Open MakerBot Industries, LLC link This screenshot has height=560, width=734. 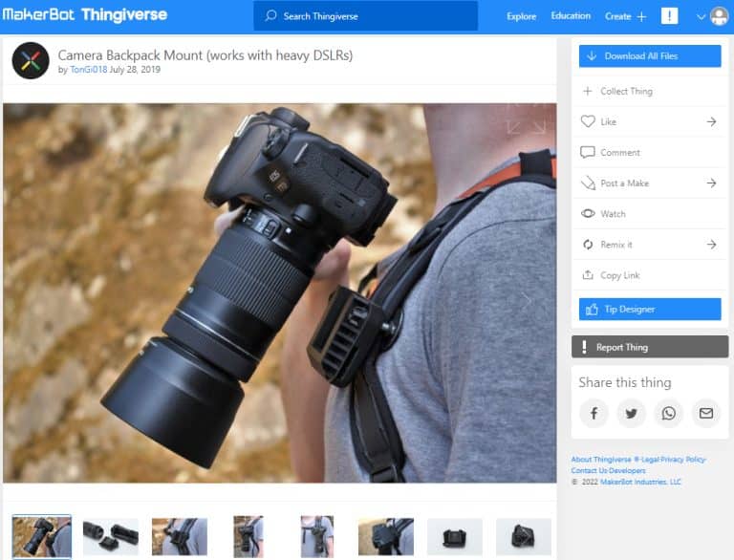coord(640,482)
